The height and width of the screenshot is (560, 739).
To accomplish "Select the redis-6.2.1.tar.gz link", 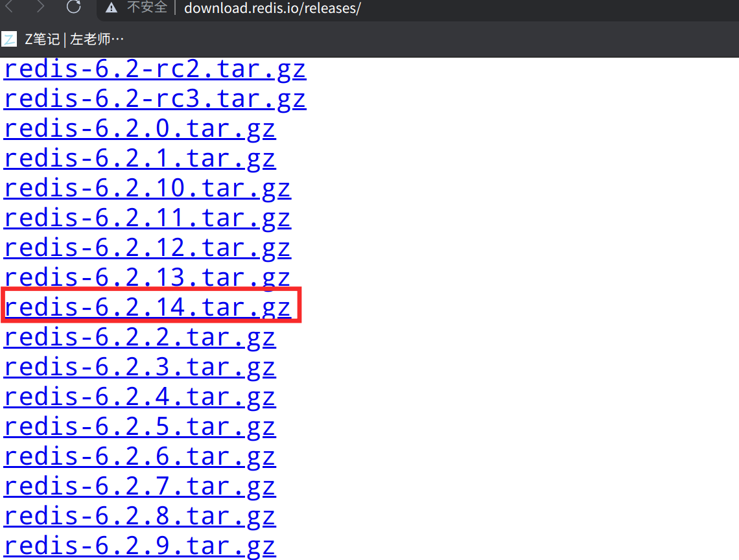I will (x=139, y=158).
